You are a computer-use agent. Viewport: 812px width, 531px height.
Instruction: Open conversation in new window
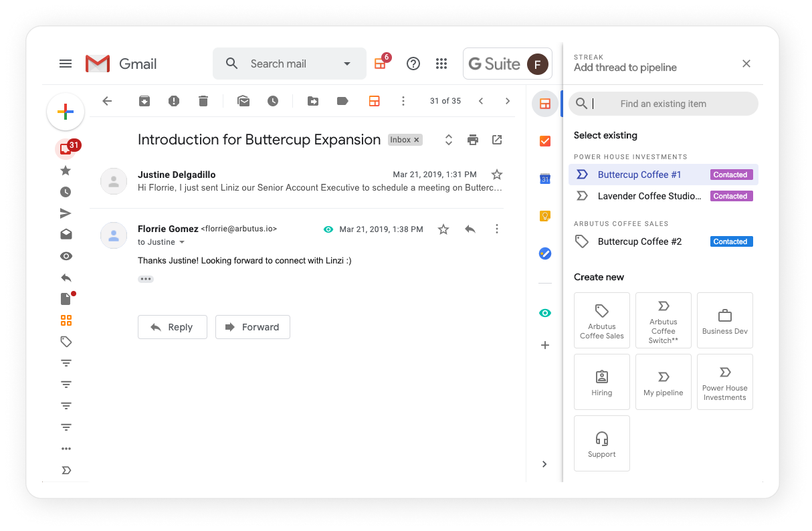497,140
